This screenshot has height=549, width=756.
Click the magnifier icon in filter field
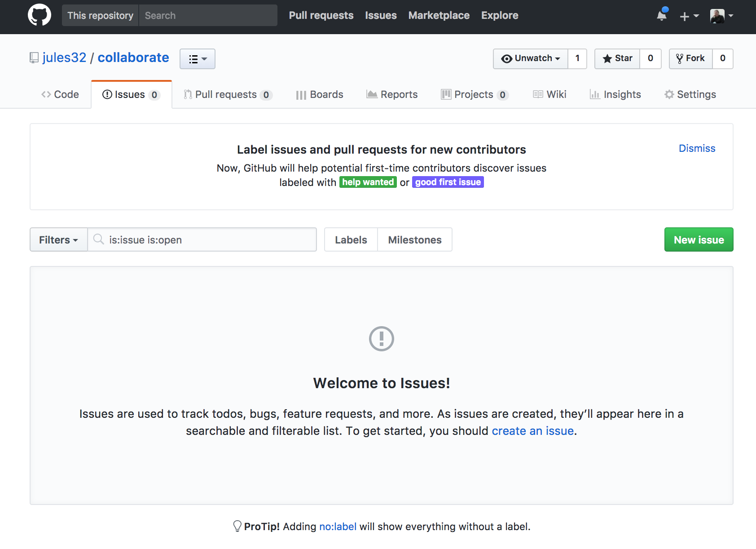pos(98,239)
